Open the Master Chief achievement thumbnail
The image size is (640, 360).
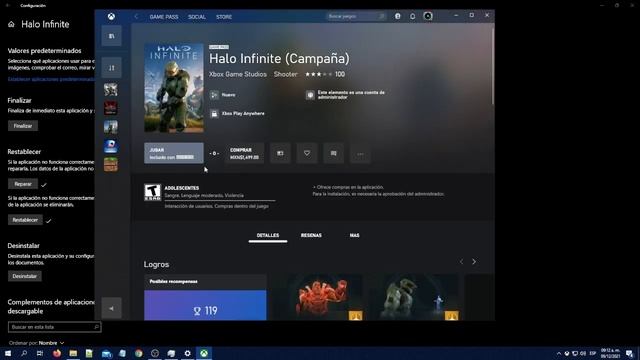pos(414,297)
